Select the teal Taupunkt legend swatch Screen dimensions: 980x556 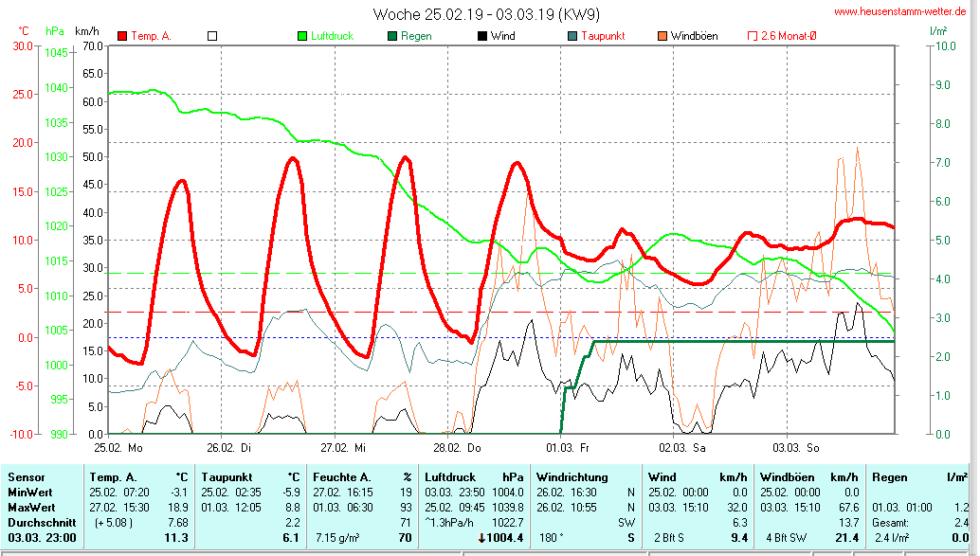[572, 36]
